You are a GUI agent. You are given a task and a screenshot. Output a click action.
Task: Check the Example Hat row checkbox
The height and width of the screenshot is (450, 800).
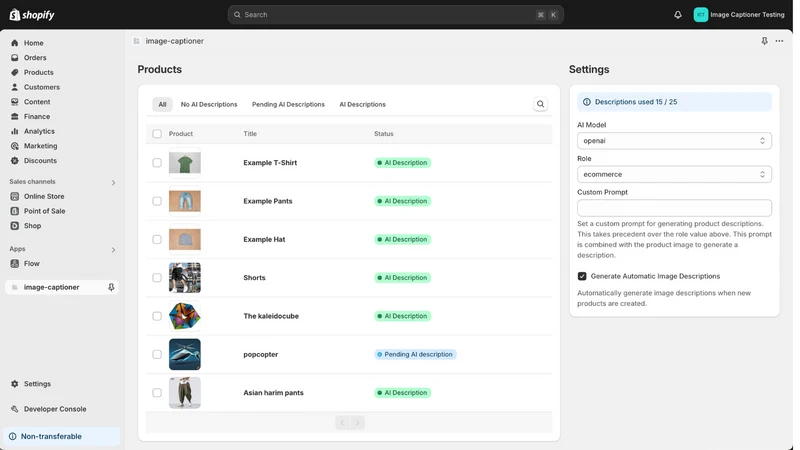(157, 239)
